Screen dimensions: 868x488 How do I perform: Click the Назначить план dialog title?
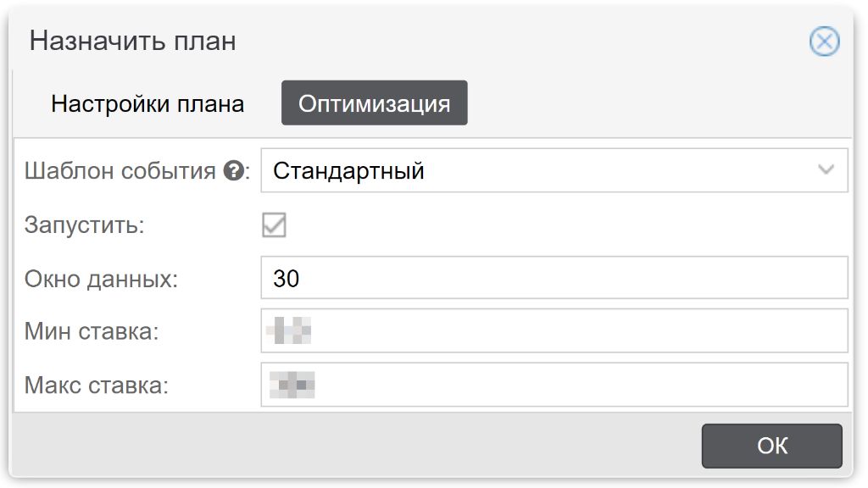[133, 41]
